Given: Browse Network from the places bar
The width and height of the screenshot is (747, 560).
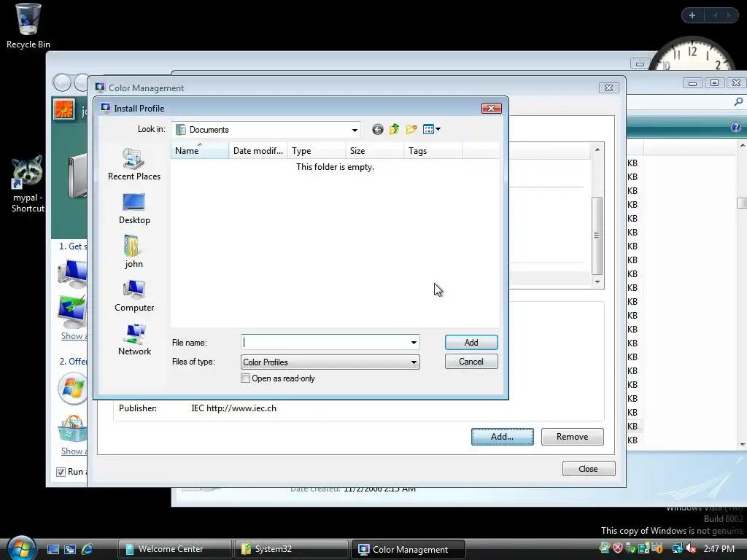Looking at the screenshot, I should (134, 340).
